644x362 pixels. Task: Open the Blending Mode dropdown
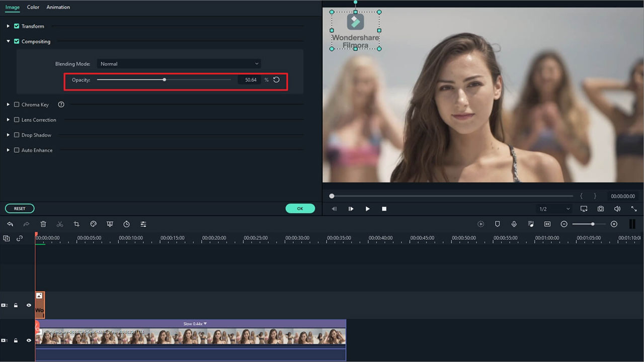(179, 64)
